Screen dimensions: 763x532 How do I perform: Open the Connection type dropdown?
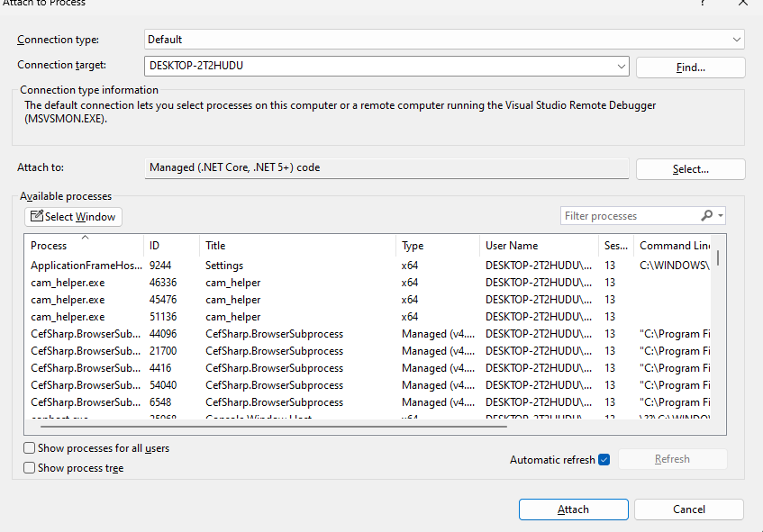click(737, 40)
